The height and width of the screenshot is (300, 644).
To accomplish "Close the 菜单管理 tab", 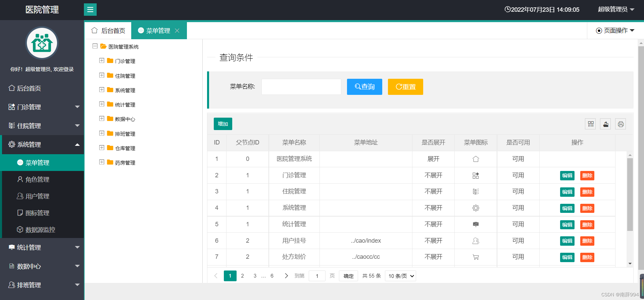I will pyautogui.click(x=177, y=31).
